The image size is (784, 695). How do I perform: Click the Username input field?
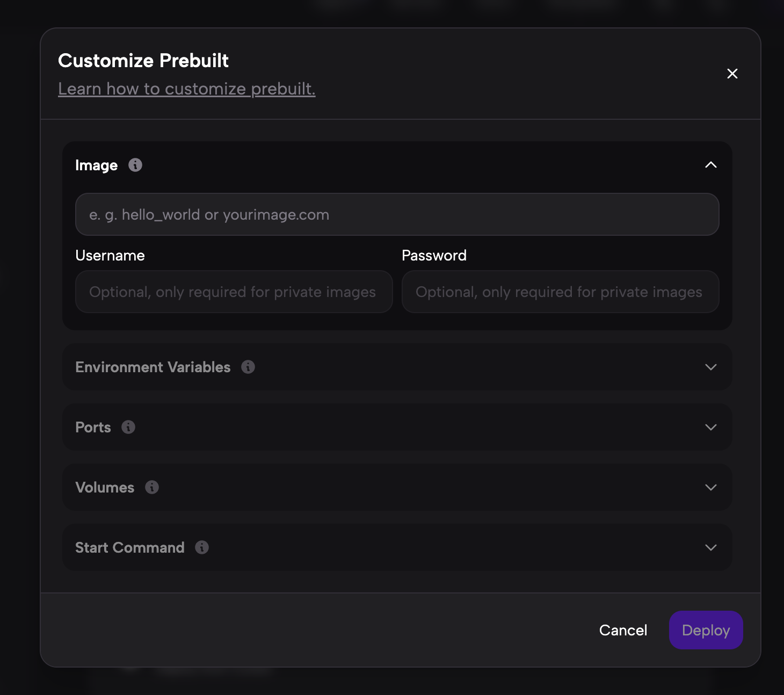[x=234, y=292]
